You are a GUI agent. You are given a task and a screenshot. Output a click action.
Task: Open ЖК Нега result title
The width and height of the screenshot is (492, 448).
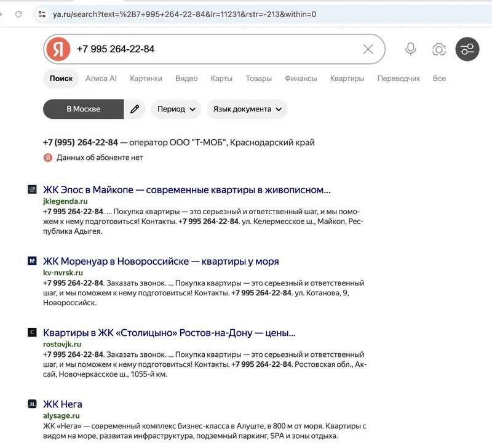pyautogui.click(x=63, y=404)
